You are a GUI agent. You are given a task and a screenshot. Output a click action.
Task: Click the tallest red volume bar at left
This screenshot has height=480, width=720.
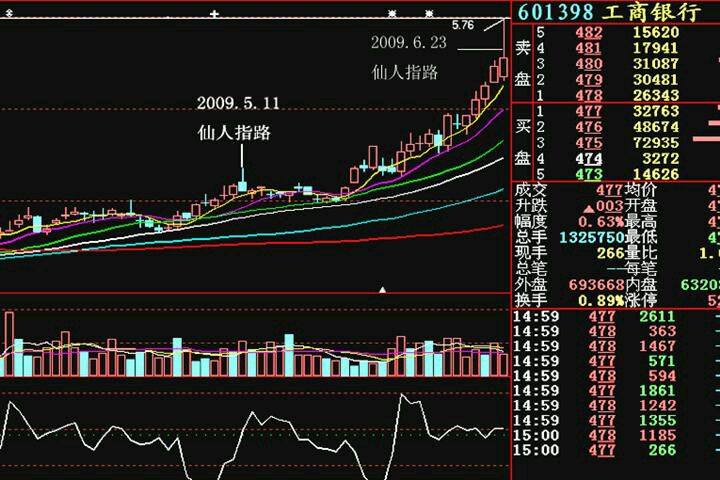point(9,344)
